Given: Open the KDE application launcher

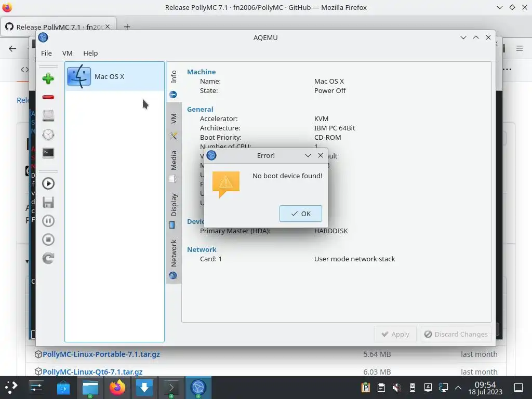Looking at the screenshot, I should tap(11, 388).
